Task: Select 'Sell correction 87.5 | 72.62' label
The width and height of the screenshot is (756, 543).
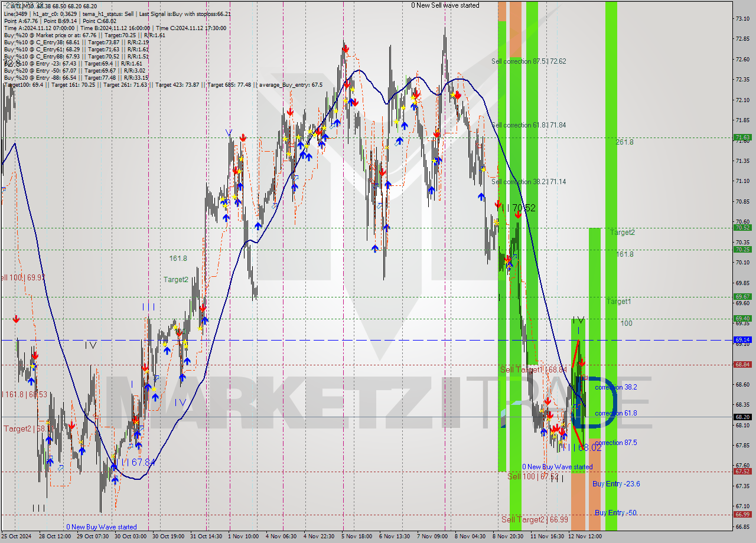Action: coord(529,61)
